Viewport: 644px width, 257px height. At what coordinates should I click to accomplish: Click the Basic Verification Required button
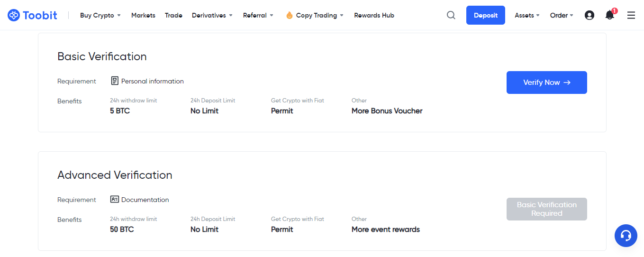(547, 209)
